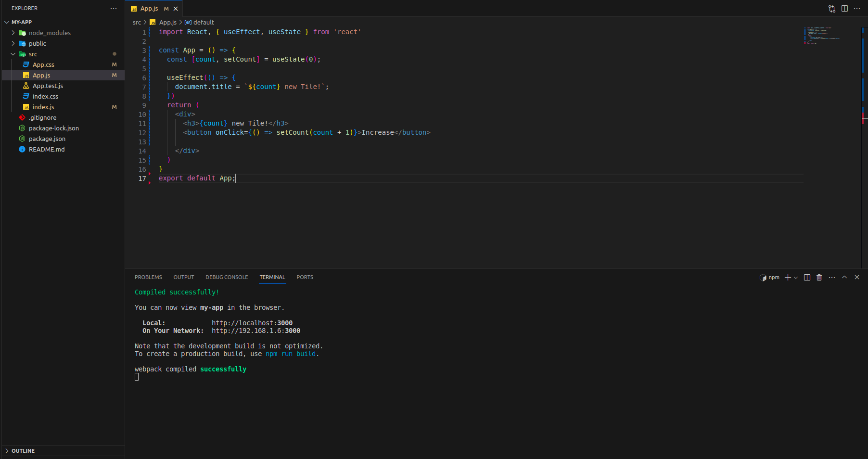The image size is (868, 459).
Task: Click the Split Terminal icon
Action: [807, 278]
